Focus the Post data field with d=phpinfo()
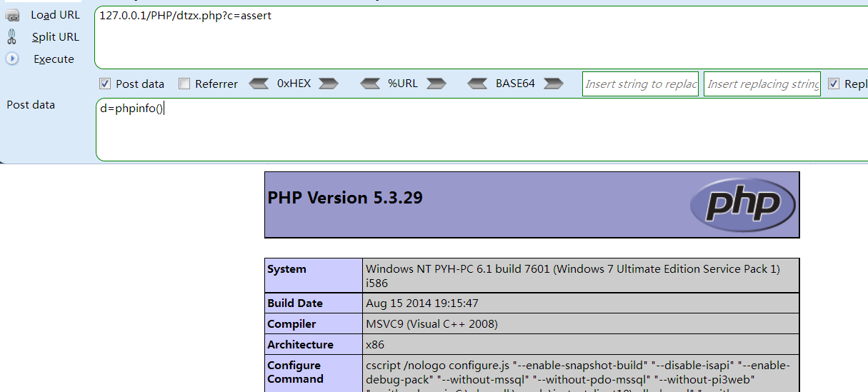Screen dimensions: 868x392 (x=482, y=129)
